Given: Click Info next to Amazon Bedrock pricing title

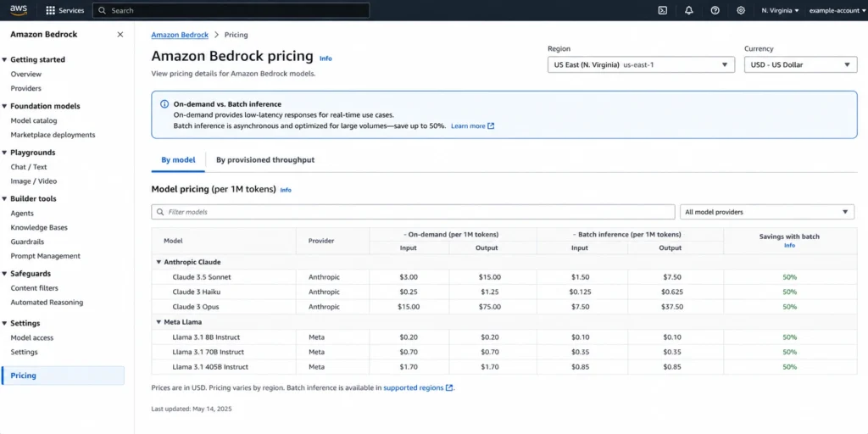Looking at the screenshot, I should click(x=325, y=58).
